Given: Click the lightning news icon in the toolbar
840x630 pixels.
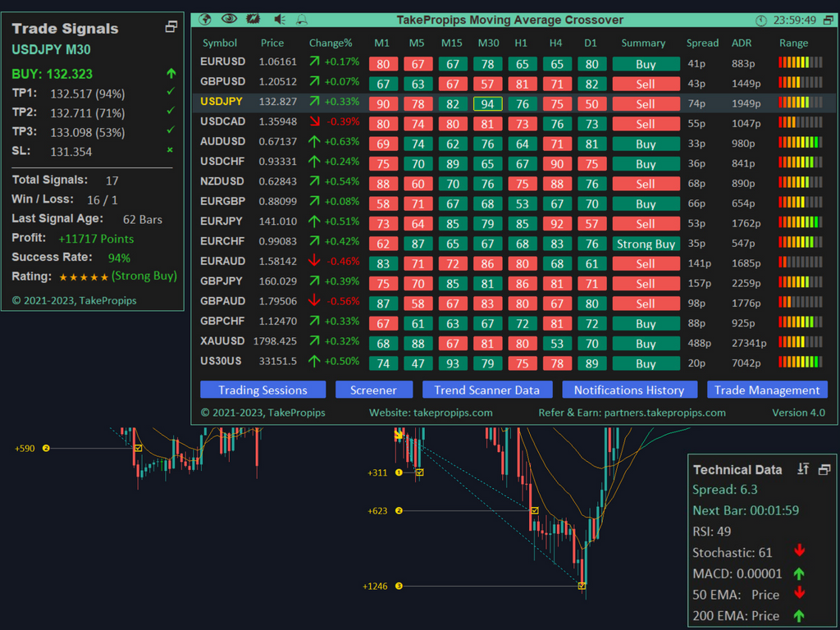Looking at the screenshot, I should tap(253, 19).
